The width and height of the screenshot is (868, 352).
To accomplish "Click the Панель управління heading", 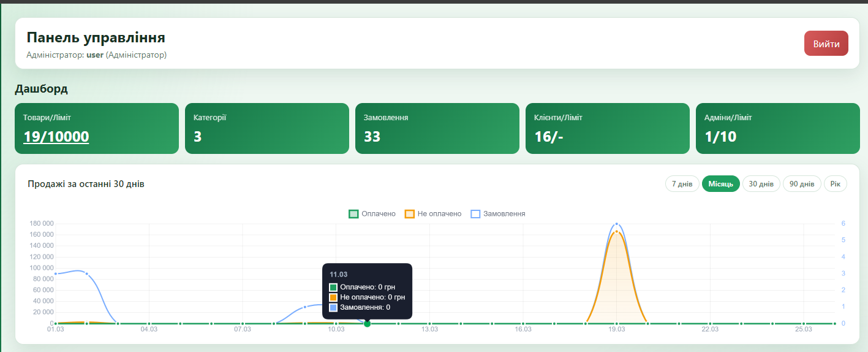I will 96,37.
